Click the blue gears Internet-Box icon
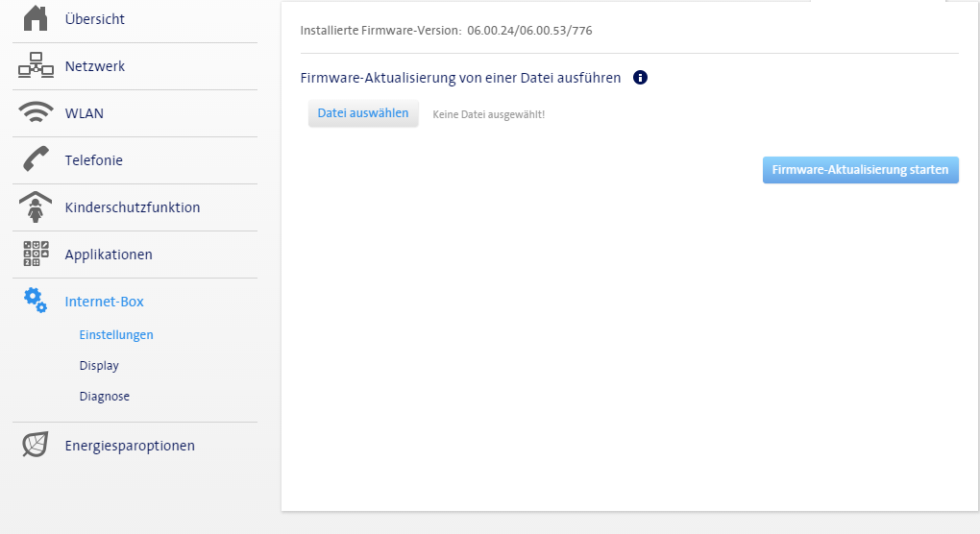 point(36,301)
